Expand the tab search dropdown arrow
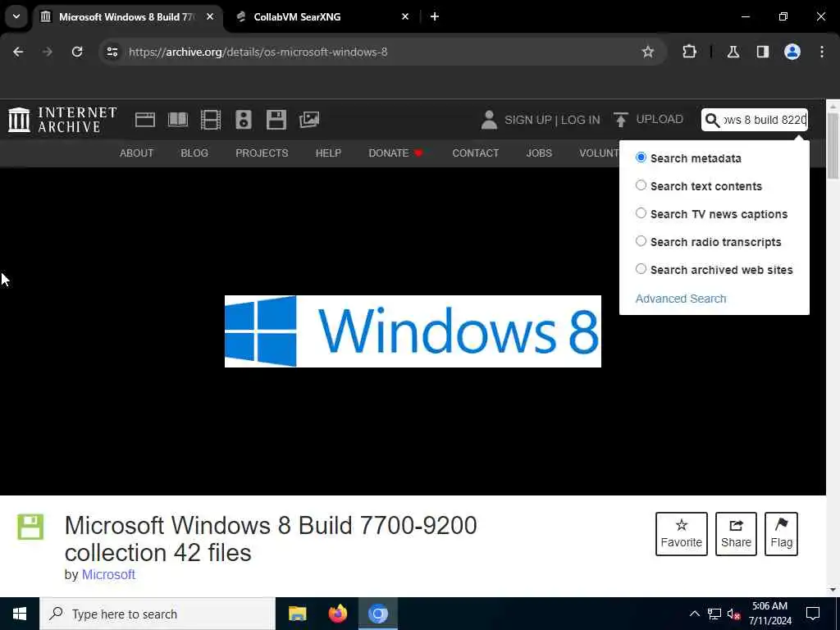This screenshot has height=630, width=840. 16,16
